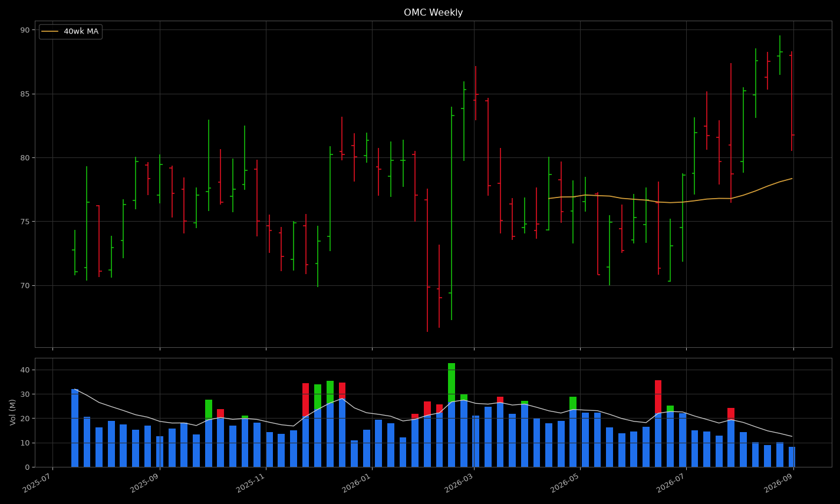
Task: Click the 30 volume axis label
Action: (x=25, y=394)
